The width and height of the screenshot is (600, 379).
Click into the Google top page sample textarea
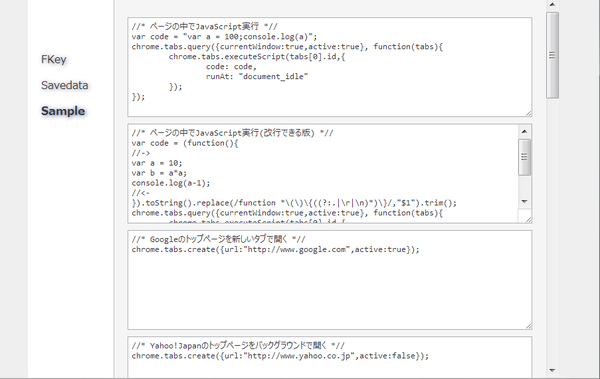click(330, 280)
